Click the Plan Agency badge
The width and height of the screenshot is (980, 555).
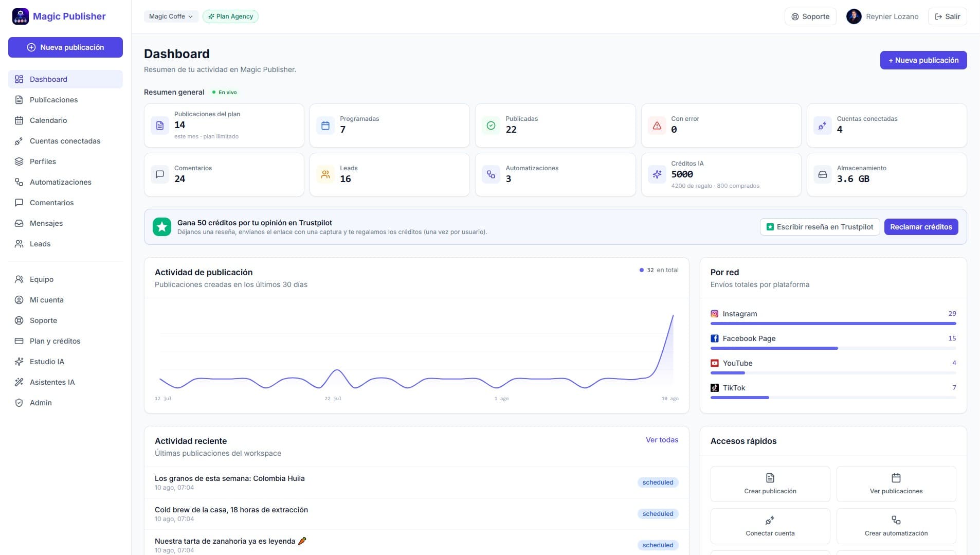230,16
